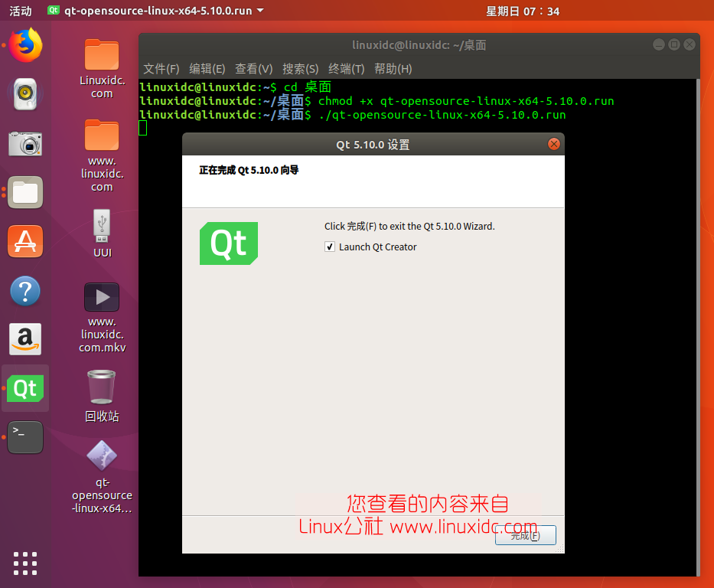The height and width of the screenshot is (588, 714).
Task: Open the 查看(V) menu
Action: pyautogui.click(x=253, y=68)
